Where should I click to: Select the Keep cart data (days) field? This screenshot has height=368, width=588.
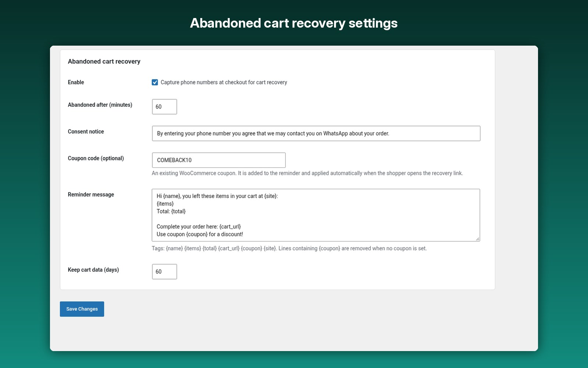pos(164,272)
